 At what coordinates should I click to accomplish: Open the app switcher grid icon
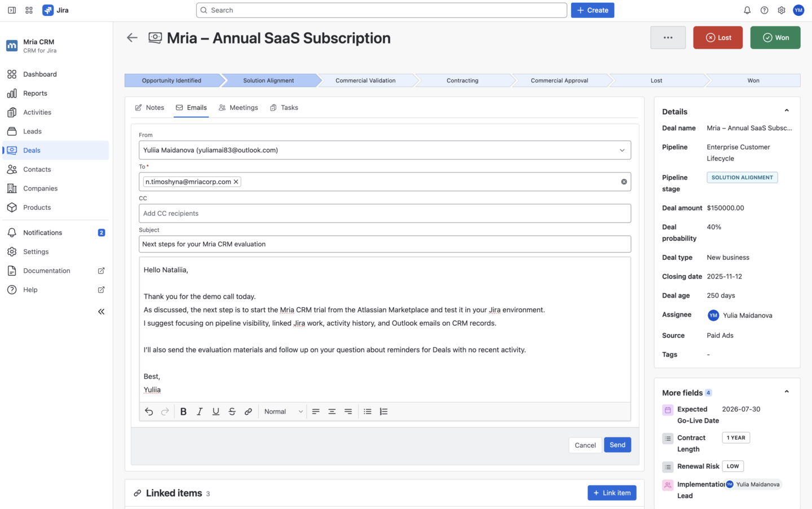click(x=29, y=10)
